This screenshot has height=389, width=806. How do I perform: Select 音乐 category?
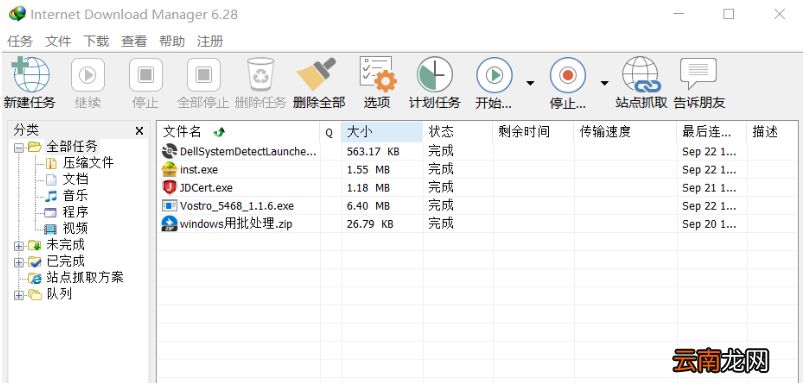(x=76, y=196)
